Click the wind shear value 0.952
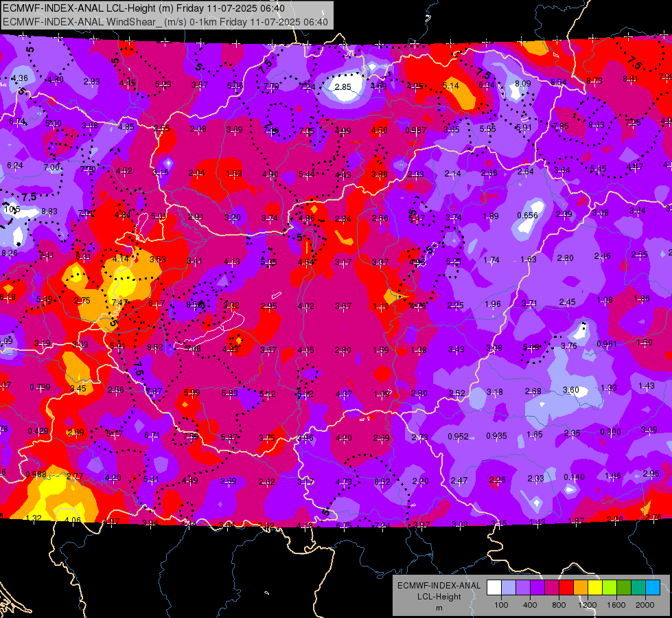672x618 pixels. click(x=458, y=437)
